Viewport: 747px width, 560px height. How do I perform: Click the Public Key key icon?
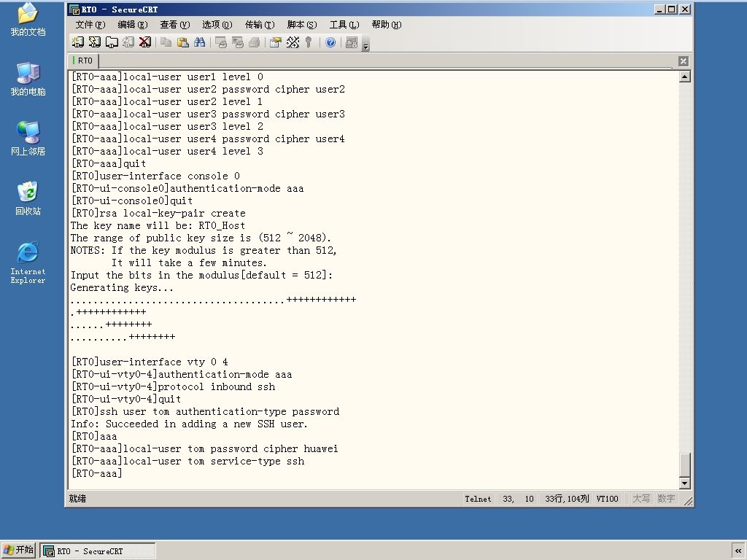[x=309, y=42]
